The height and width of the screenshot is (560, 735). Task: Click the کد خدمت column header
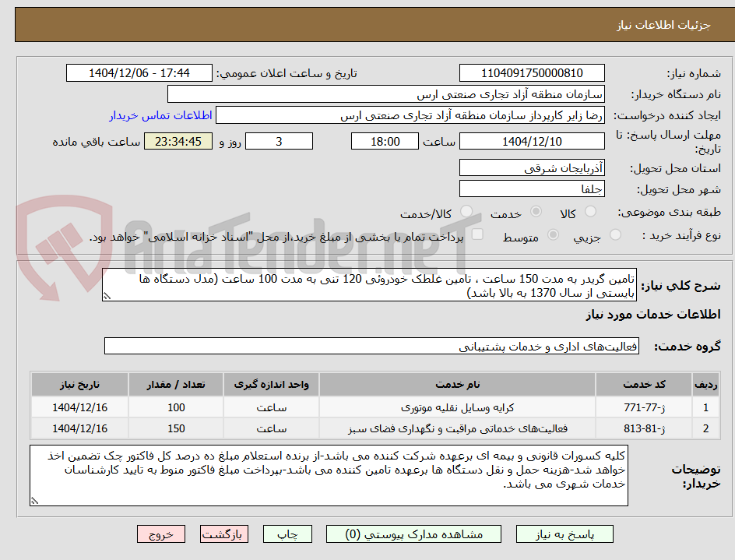pos(644,385)
